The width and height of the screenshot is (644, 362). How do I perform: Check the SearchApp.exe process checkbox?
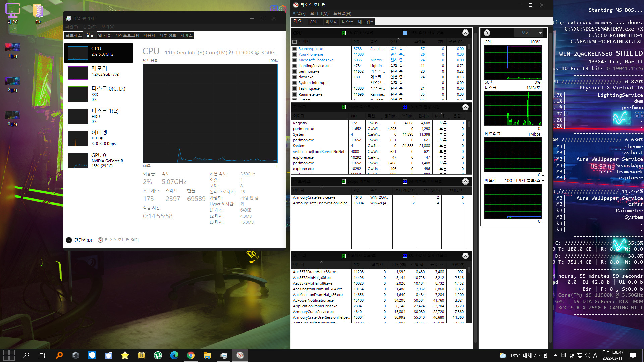coord(294,49)
